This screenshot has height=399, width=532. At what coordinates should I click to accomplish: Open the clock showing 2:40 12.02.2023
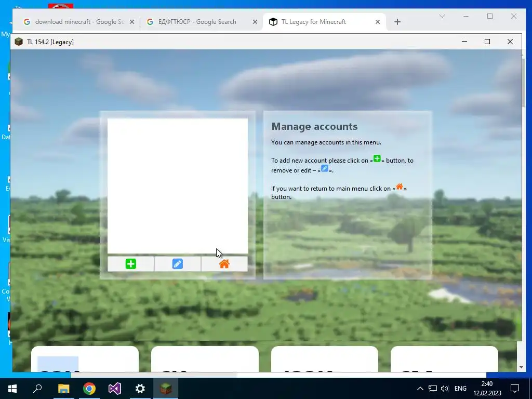[487, 389]
